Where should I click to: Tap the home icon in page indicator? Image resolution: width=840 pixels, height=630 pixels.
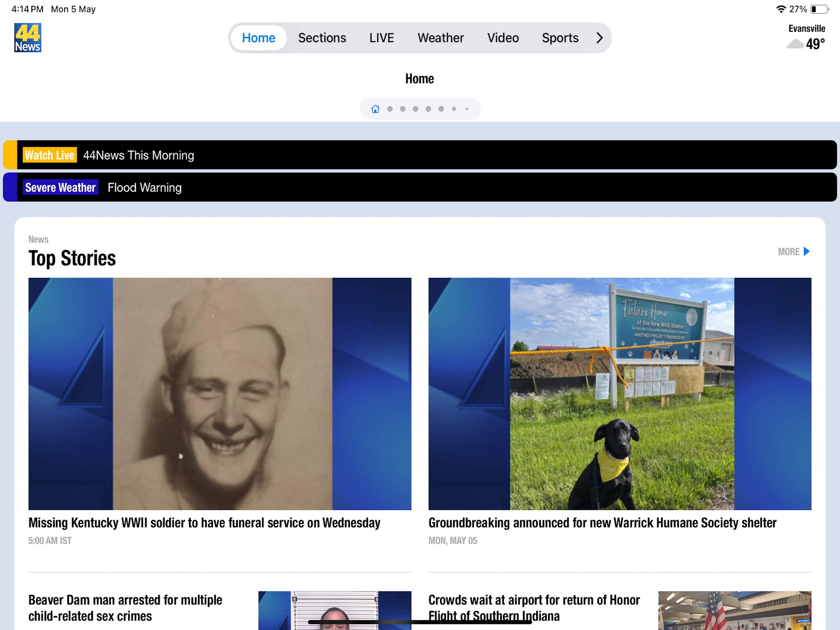pyautogui.click(x=375, y=109)
